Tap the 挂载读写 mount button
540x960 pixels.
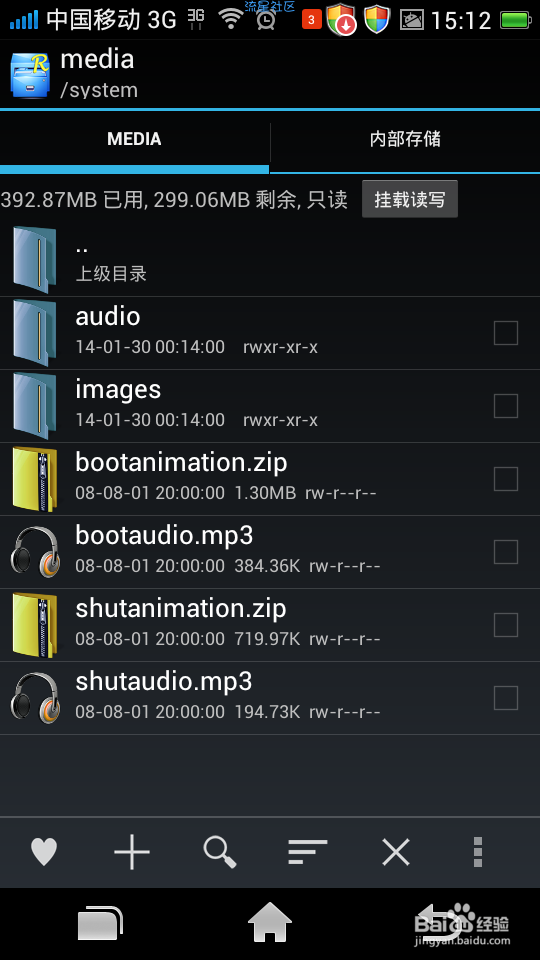(410, 199)
